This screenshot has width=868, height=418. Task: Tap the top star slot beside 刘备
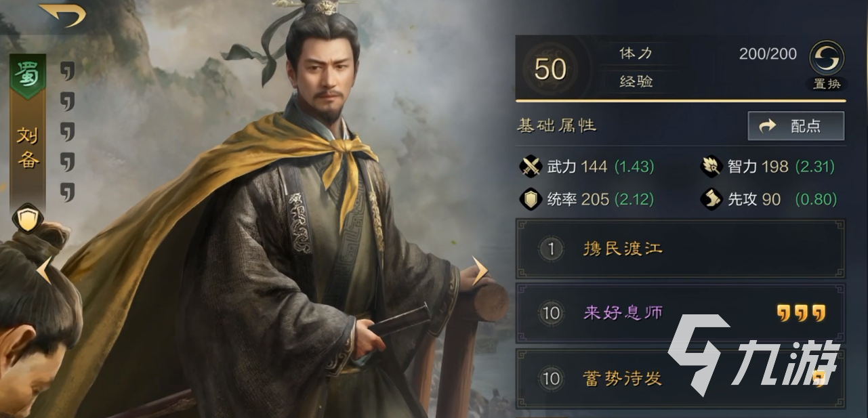point(66,70)
